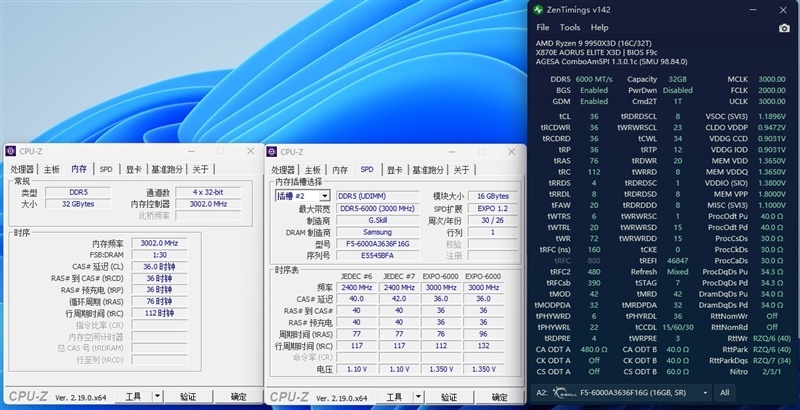Open the 显卡 tab in right CPU-Z
Screen dimensions: 800x410
click(395, 170)
